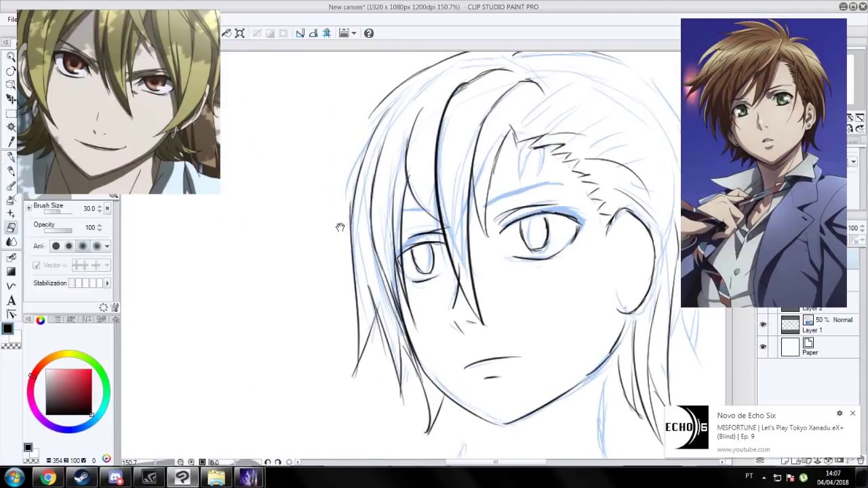This screenshot has height=488, width=868.
Task: Select the Fill bucket tool
Action: pos(11,258)
